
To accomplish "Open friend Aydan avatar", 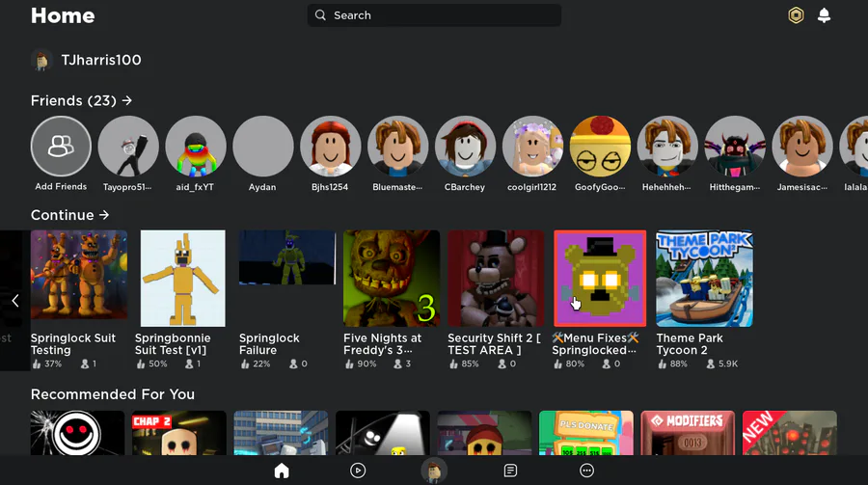I will click(263, 147).
